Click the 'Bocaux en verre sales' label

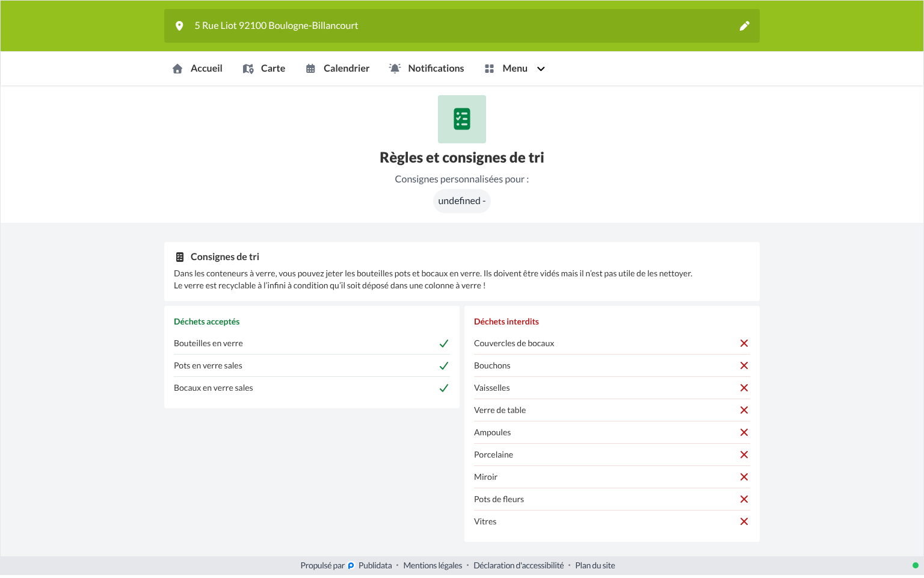click(214, 388)
